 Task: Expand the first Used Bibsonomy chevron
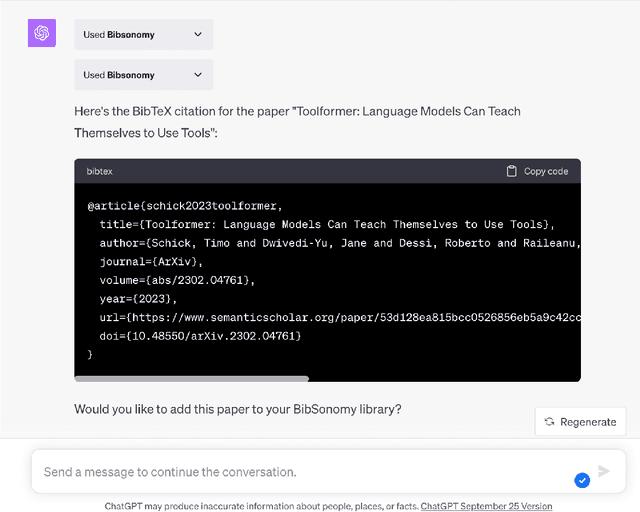tap(198, 35)
